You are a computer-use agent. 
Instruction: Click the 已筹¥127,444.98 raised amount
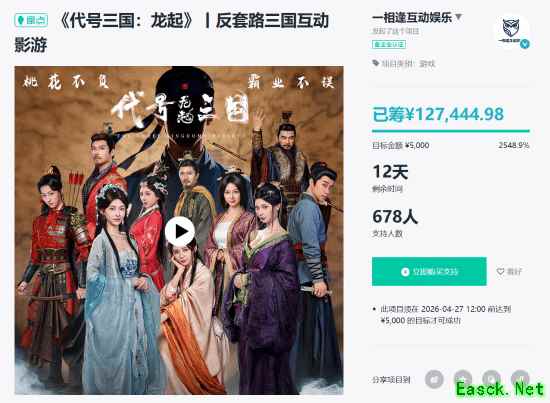(x=438, y=114)
